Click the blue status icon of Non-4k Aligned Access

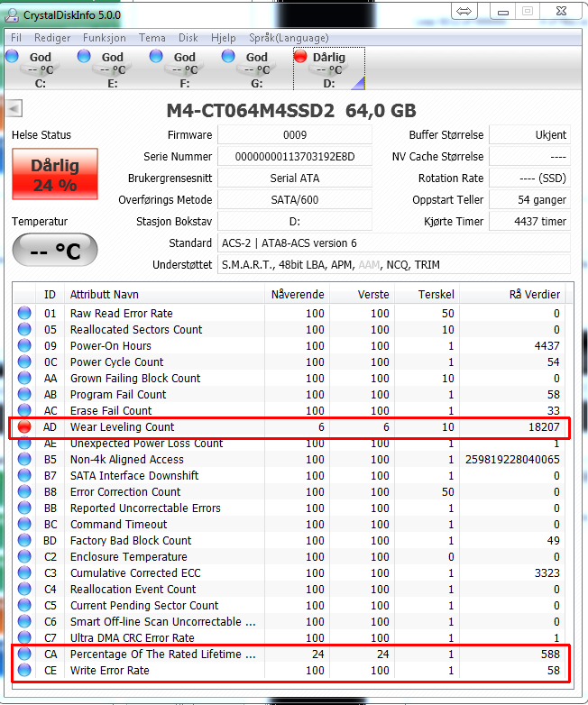(24, 459)
